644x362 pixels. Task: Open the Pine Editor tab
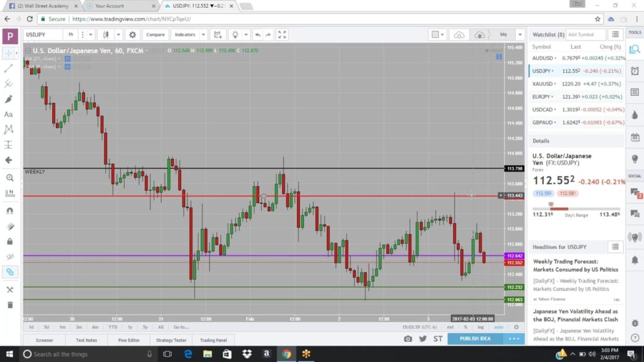(x=128, y=340)
